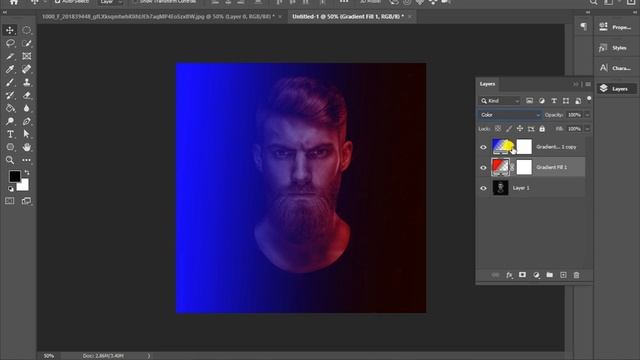Delete the selected layer

coord(576,275)
